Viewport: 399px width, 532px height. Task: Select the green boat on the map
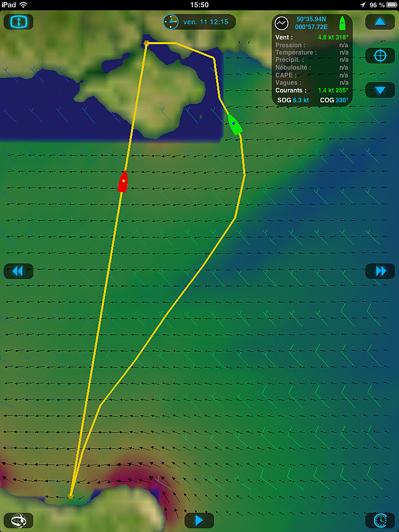coord(234,125)
